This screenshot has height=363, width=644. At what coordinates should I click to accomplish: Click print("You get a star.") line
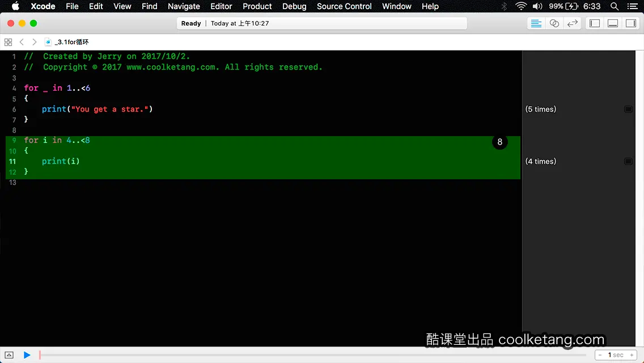(97, 109)
